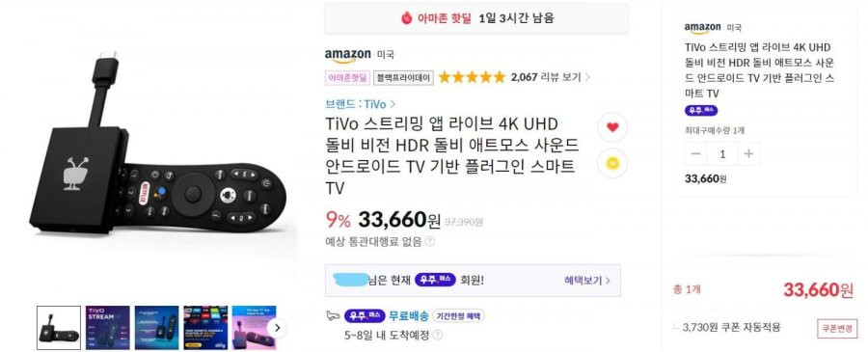Click the 기간한정 혜택 badge
Viewport: 868px width, 352px height.
(x=458, y=316)
